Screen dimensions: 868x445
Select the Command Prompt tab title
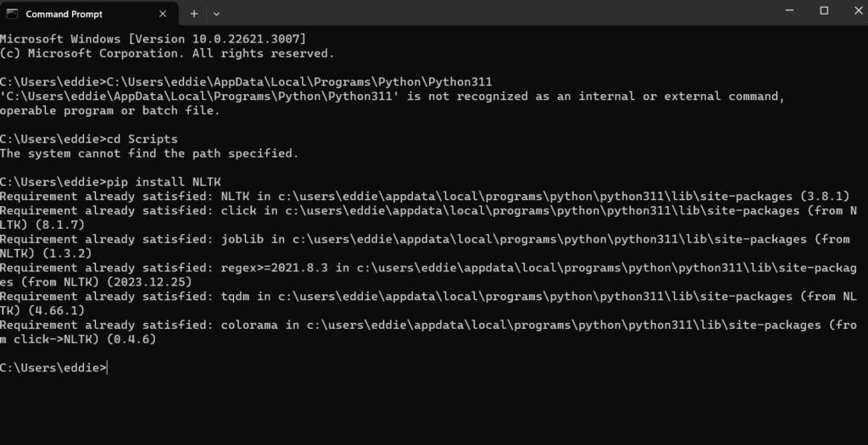click(64, 14)
